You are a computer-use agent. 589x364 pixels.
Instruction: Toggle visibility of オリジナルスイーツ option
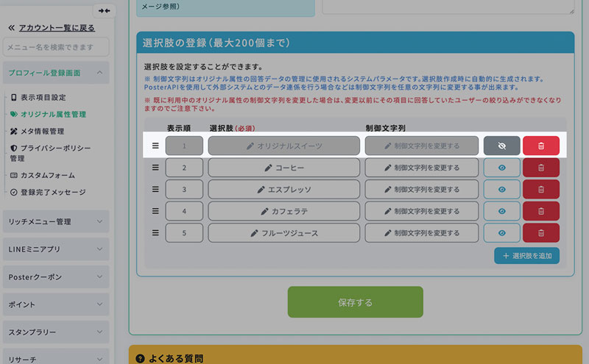tap(501, 146)
